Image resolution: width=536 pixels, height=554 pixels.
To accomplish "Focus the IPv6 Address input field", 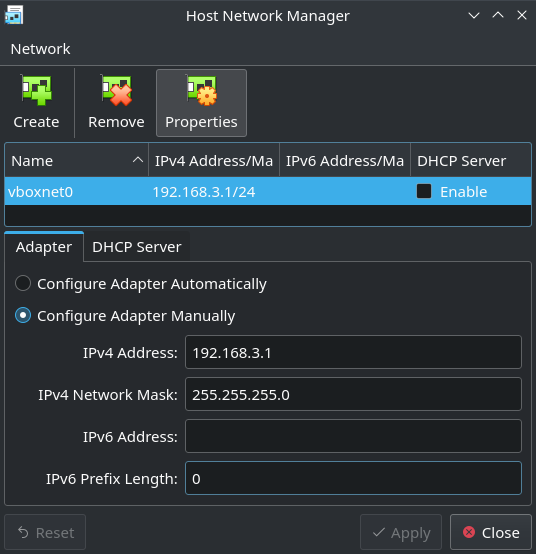I will [353, 436].
